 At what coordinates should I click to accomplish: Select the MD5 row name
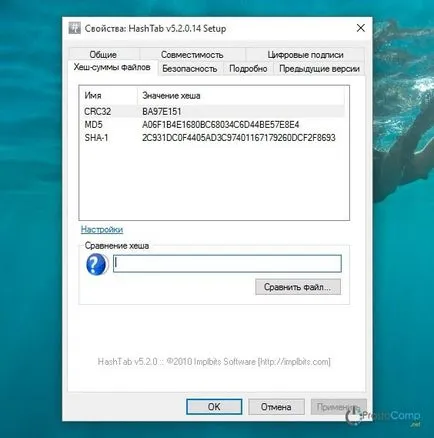pyautogui.click(x=93, y=125)
